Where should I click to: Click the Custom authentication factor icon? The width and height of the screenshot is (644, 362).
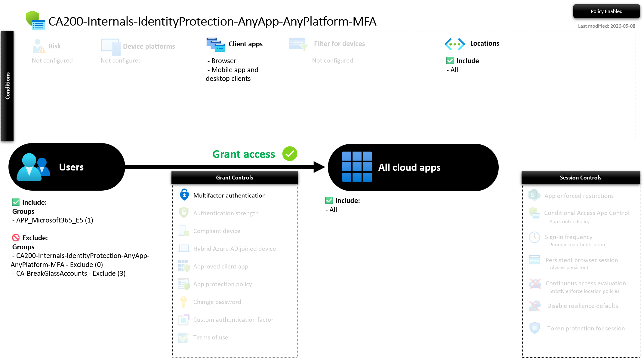[184, 320]
